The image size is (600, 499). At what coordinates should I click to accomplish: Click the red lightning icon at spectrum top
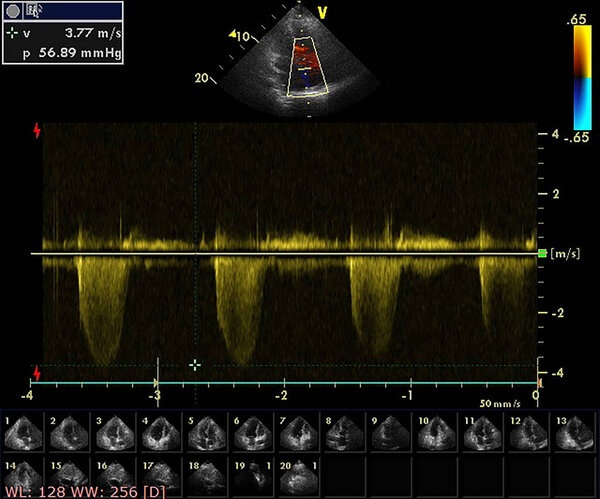click(37, 130)
